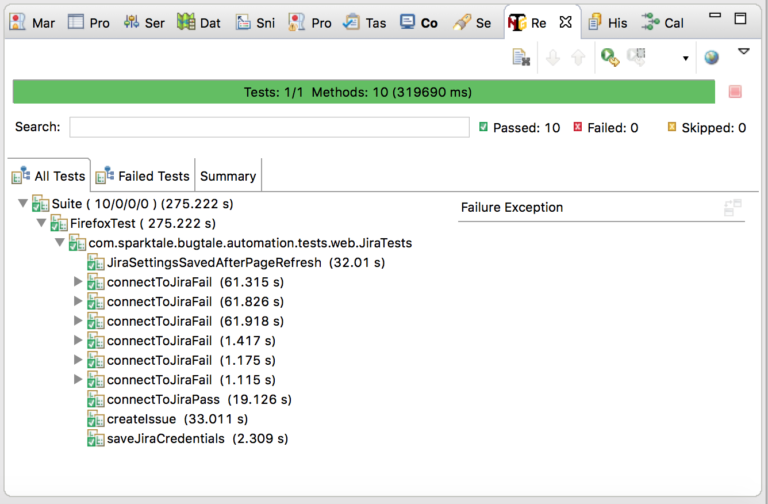
Task: Click saveJiraCredentials passed icon
Action: pos(96,438)
